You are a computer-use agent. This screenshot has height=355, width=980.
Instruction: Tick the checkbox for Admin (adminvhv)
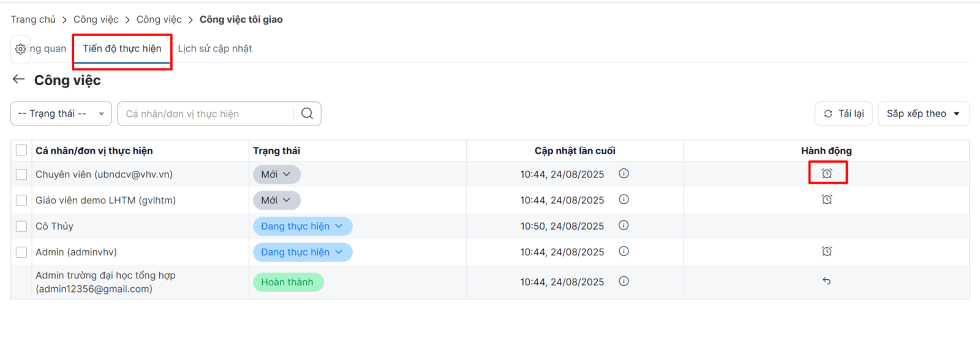(x=21, y=252)
